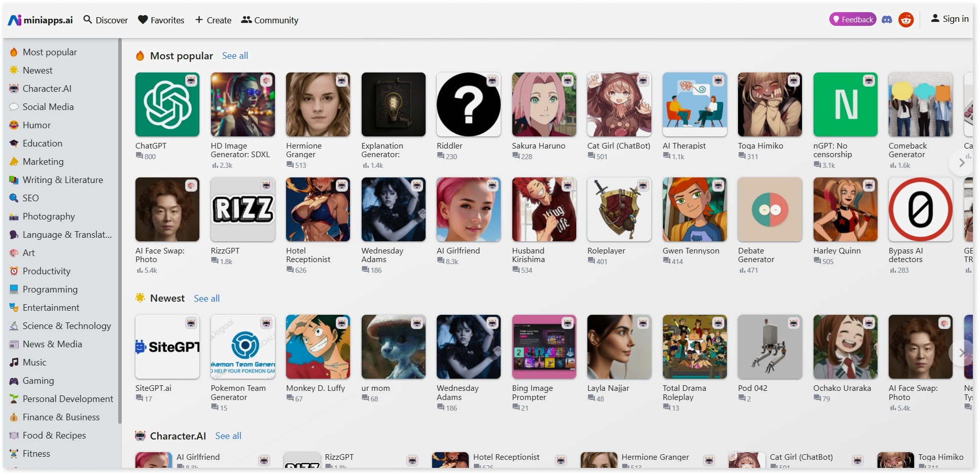Open the Riddler question mark thumbnail
980x475 pixels.
[469, 104]
